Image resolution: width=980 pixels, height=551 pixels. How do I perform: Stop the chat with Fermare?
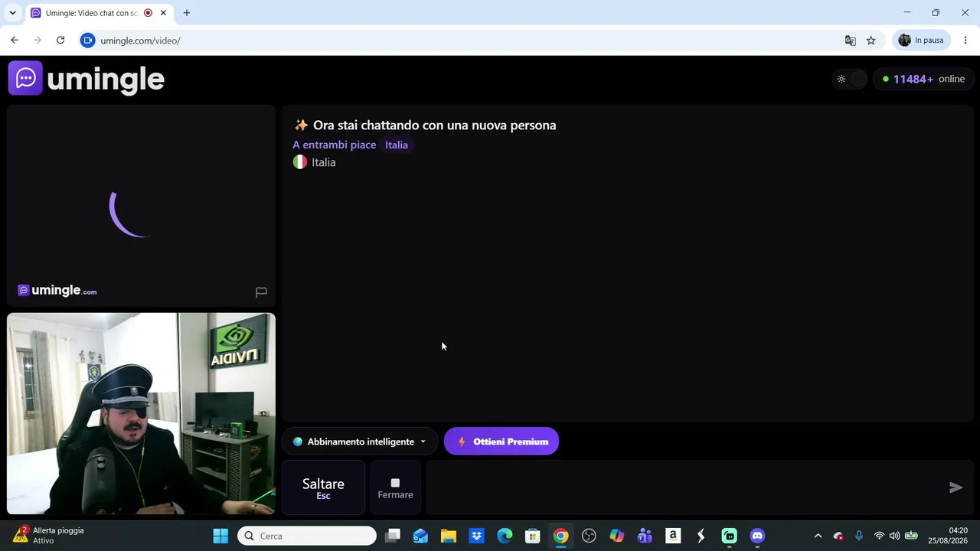coord(395,487)
